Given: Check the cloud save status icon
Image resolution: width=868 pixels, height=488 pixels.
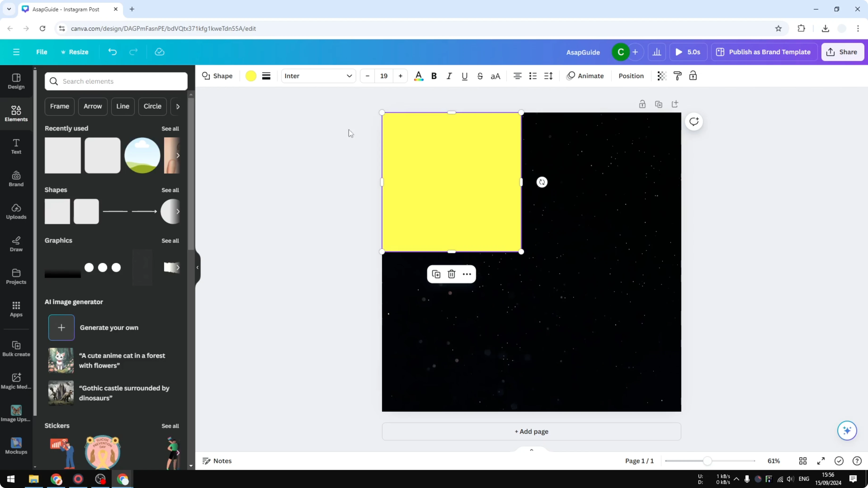Looking at the screenshot, I should coord(159,52).
